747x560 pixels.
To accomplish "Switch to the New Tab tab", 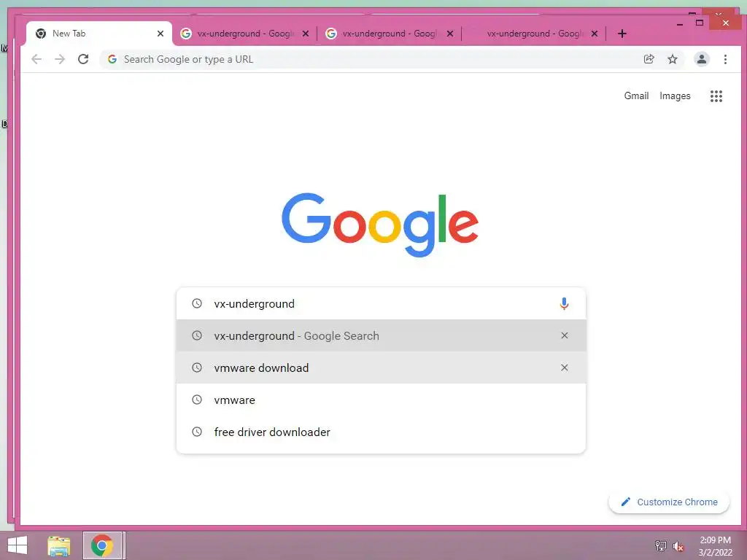I will coord(99,34).
